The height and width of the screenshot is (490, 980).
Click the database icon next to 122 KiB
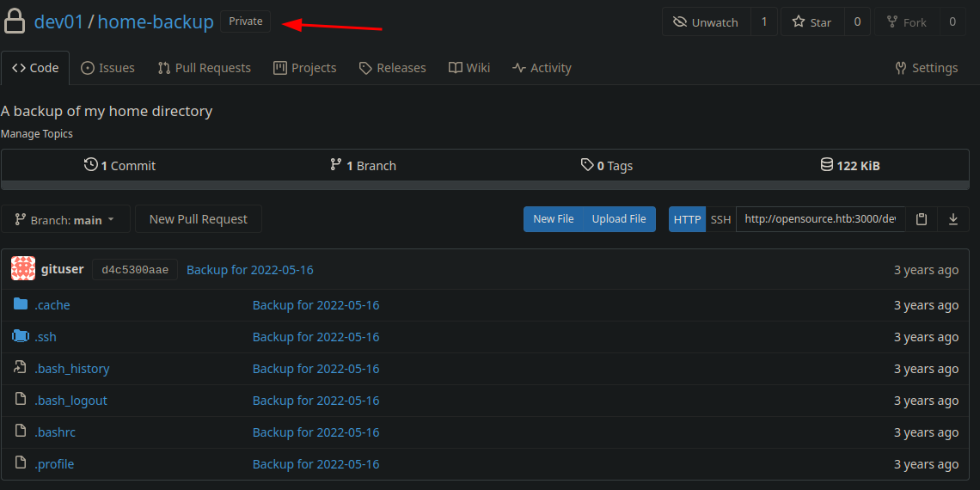[x=826, y=165]
